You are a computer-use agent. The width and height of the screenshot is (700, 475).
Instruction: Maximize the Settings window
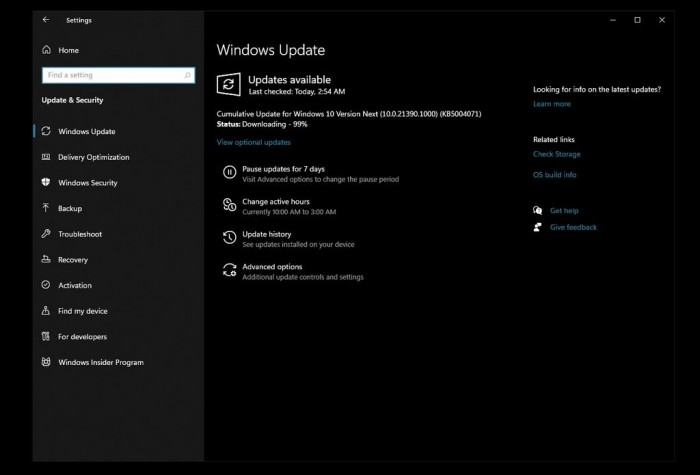[638, 20]
